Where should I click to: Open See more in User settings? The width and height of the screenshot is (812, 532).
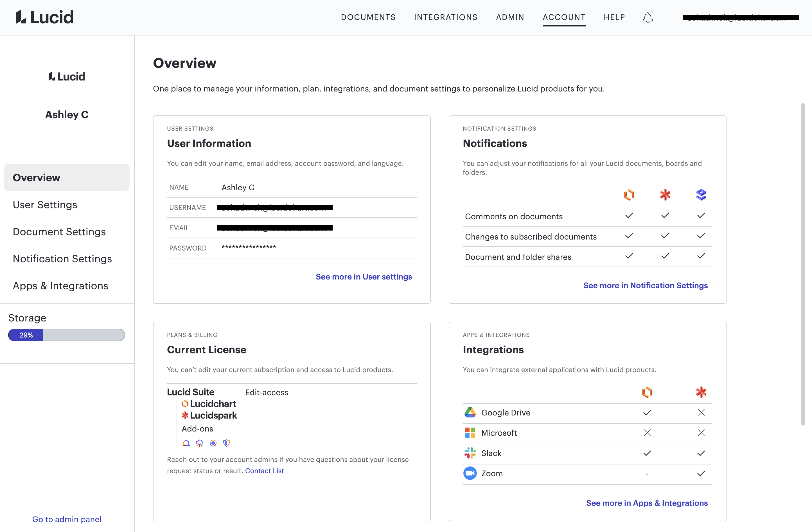364,277
